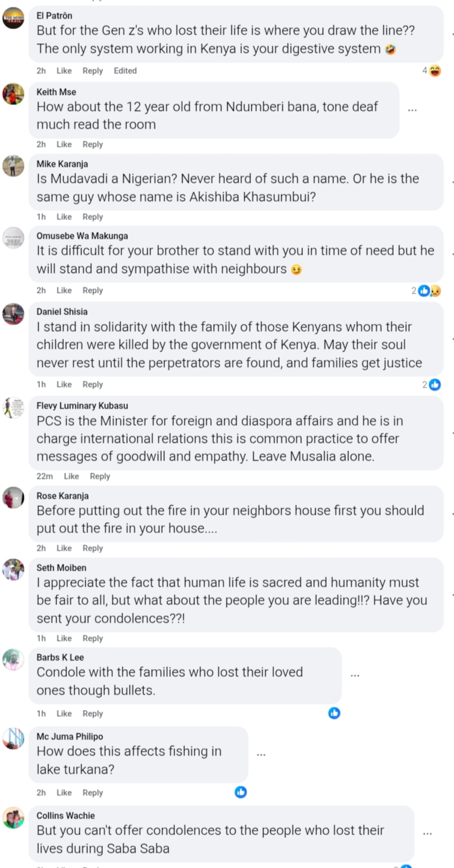The height and width of the screenshot is (868, 454).
Task: Open Mike Karanja's profile avatar
Action: pos(14,165)
